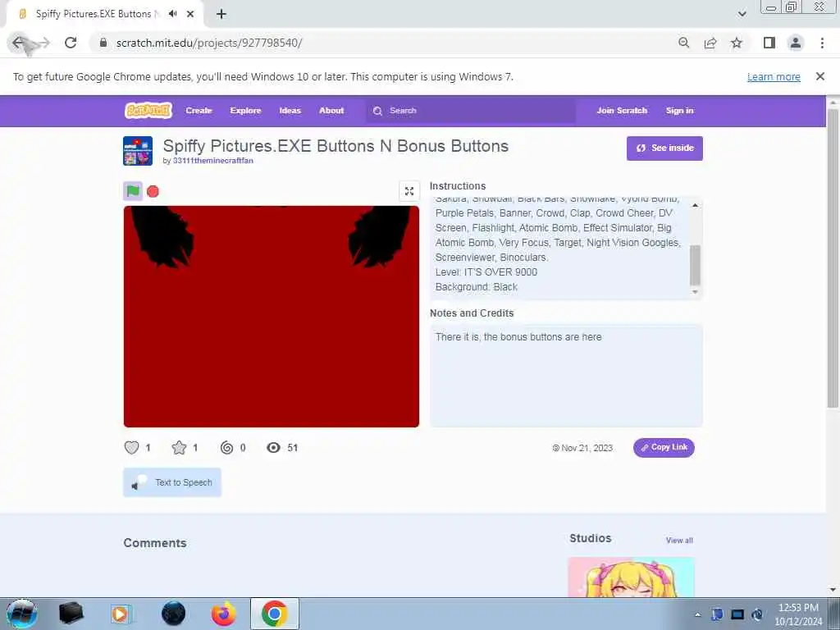Click the remix spiral icon

click(x=226, y=447)
